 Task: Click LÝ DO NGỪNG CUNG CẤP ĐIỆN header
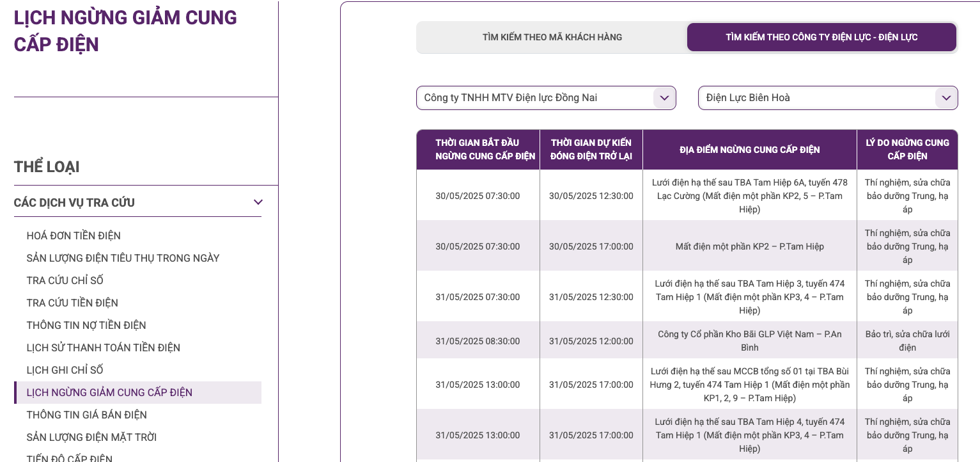(x=907, y=149)
